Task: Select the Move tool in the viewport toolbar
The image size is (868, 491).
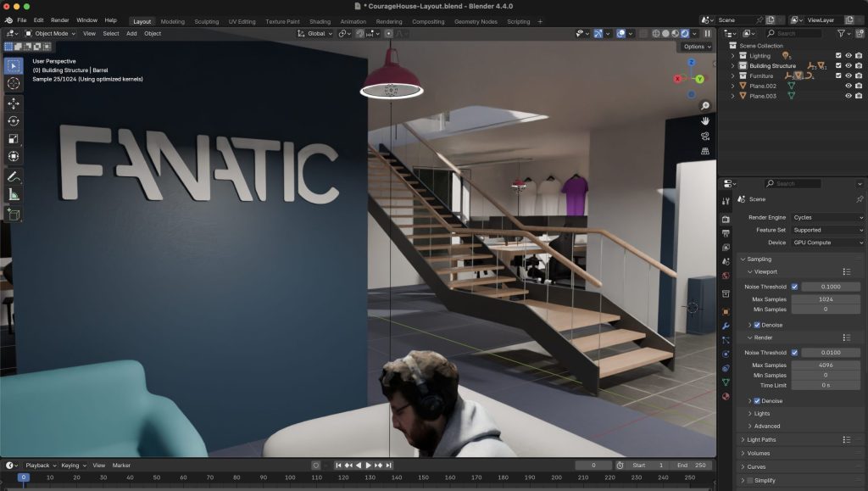Action: [x=12, y=103]
